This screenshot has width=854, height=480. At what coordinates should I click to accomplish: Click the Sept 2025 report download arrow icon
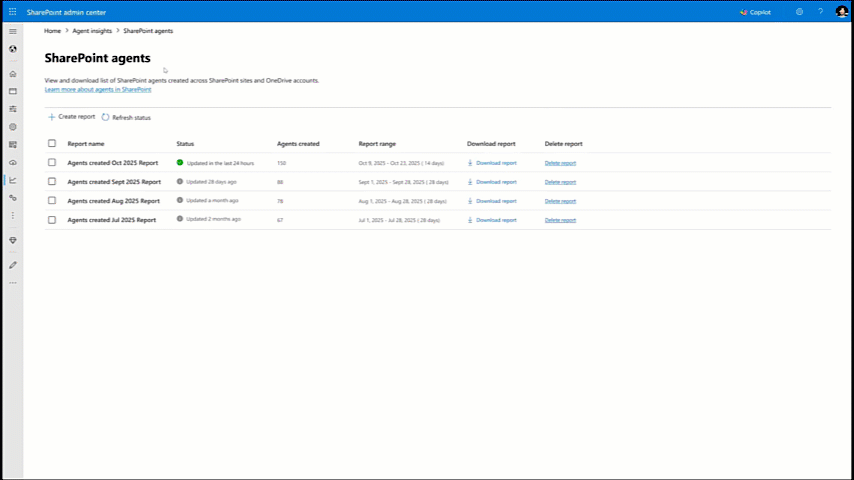point(470,182)
